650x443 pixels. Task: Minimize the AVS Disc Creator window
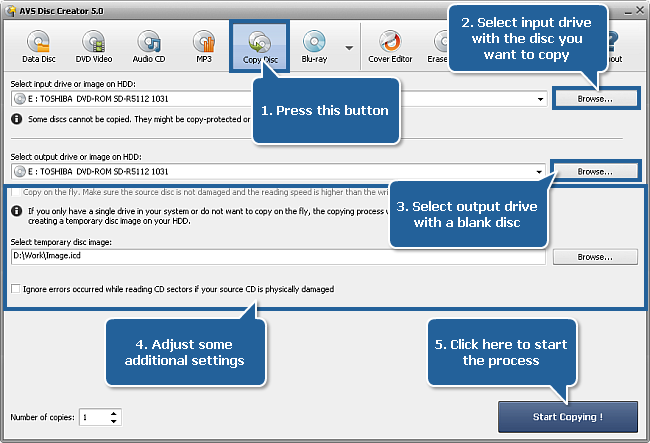628,12
